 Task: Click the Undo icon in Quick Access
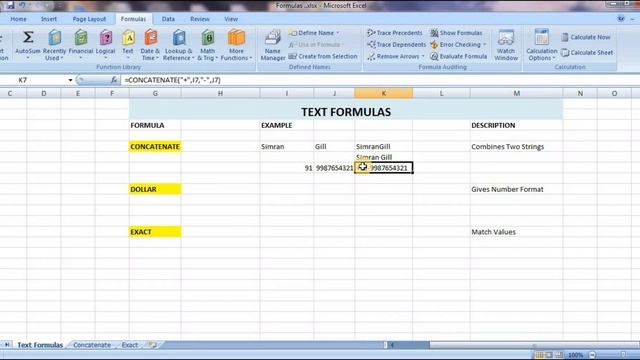click(22, 5)
